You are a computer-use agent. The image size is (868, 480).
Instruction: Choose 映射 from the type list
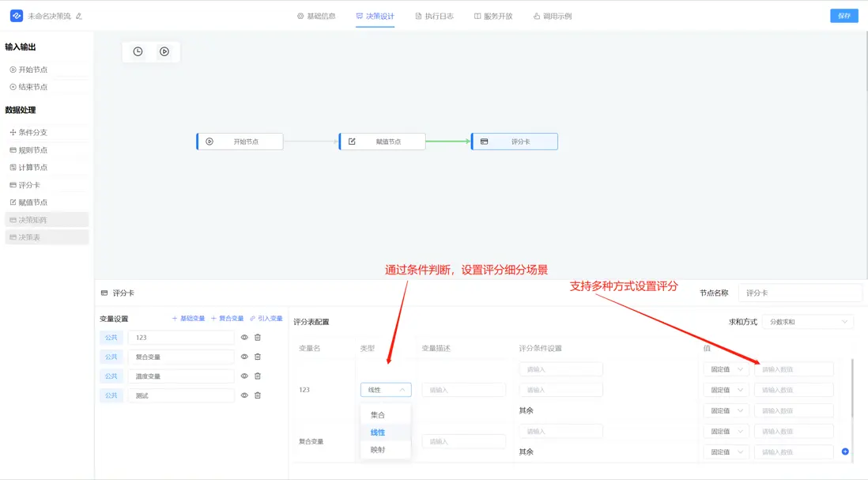pyautogui.click(x=386, y=449)
